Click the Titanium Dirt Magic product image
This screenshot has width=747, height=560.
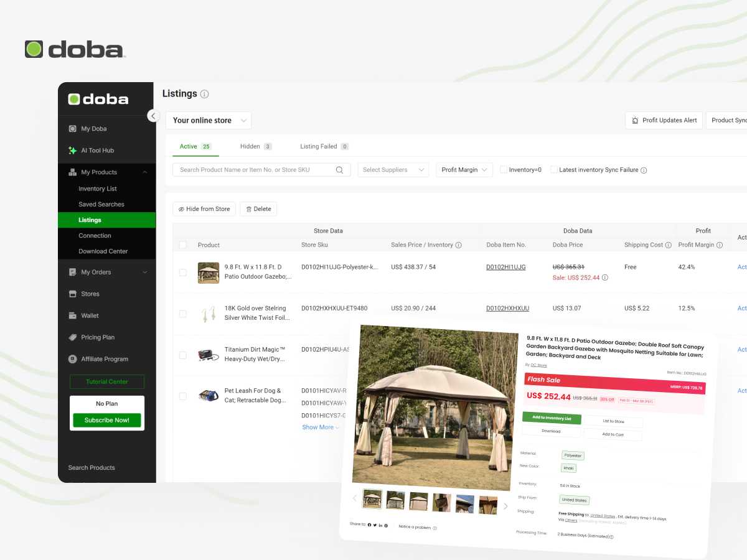tap(209, 355)
